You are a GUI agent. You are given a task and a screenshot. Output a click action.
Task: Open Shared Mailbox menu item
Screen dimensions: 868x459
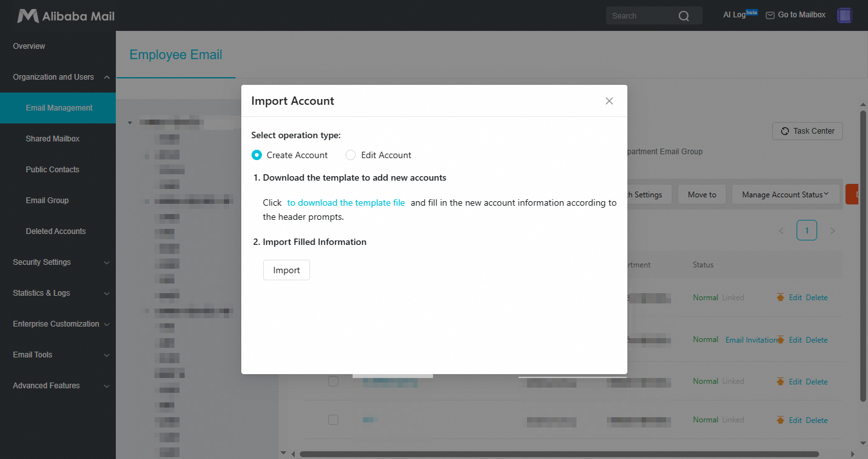coord(53,139)
